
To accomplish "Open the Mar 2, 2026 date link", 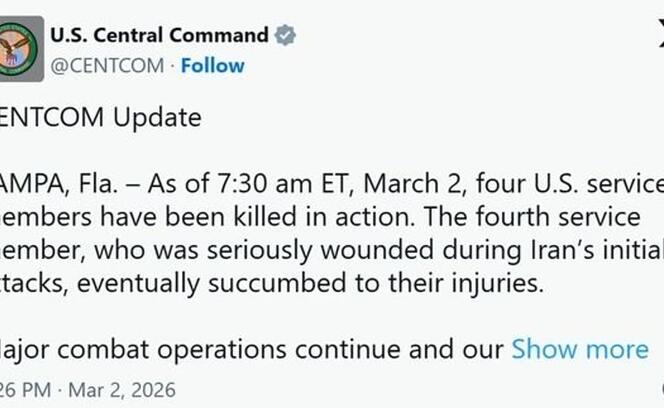I will (120, 389).
